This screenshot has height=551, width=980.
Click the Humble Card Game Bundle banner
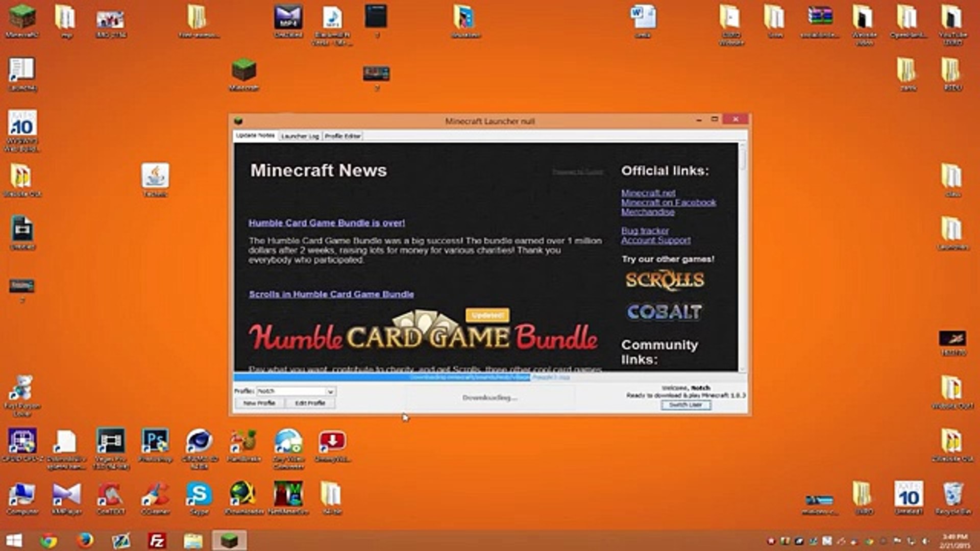(x=423, y=335)
